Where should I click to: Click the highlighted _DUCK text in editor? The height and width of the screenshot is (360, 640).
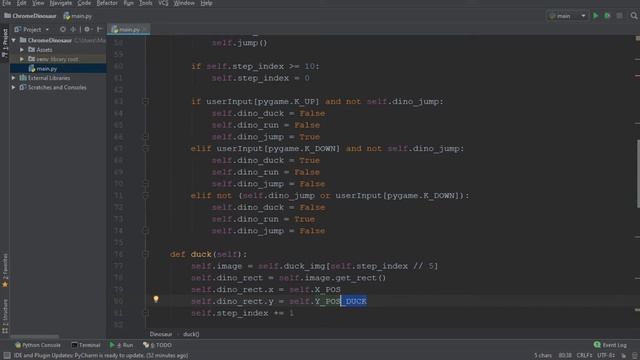coord(354,301)
